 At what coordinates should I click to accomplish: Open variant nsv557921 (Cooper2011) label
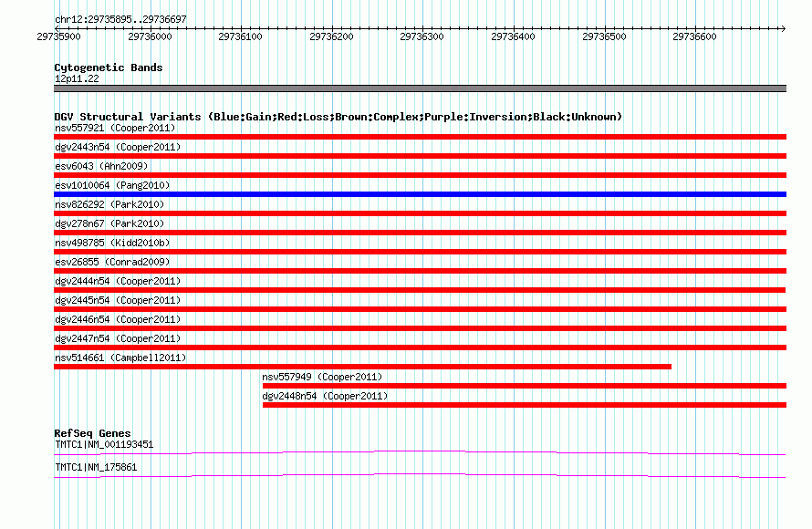tap(115, 128)
